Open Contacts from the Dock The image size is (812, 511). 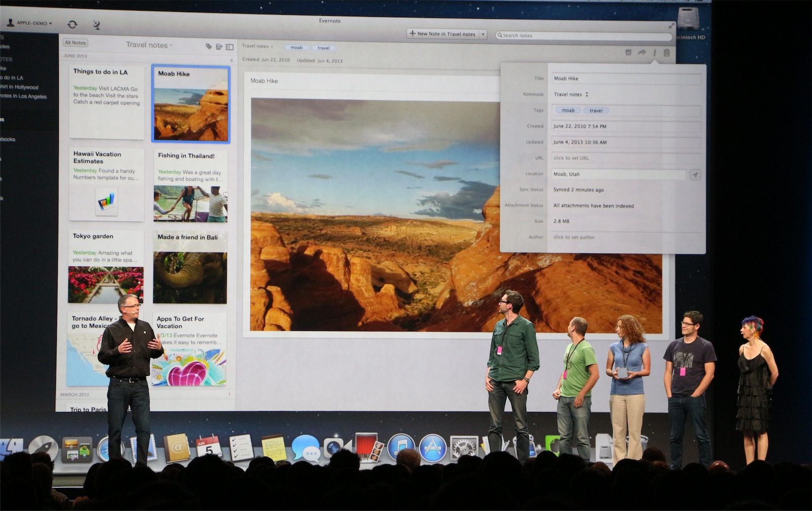[176, 449]
